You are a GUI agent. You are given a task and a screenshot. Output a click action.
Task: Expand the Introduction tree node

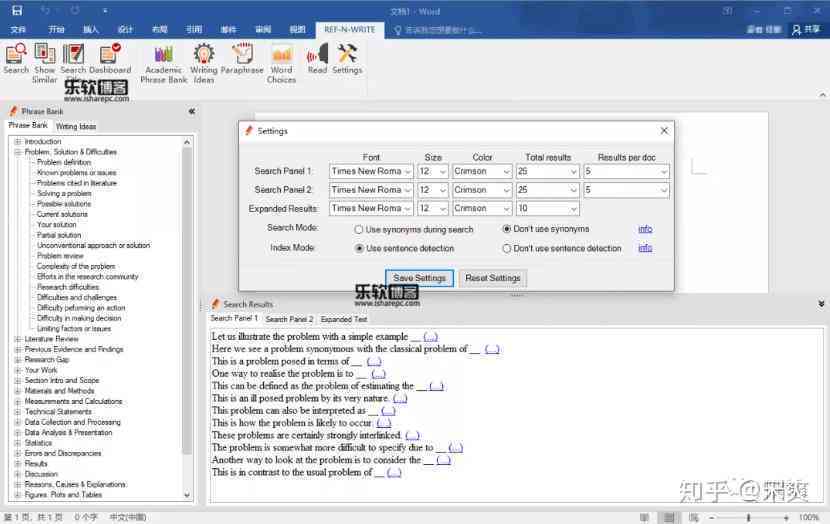(x=18, y=141)
